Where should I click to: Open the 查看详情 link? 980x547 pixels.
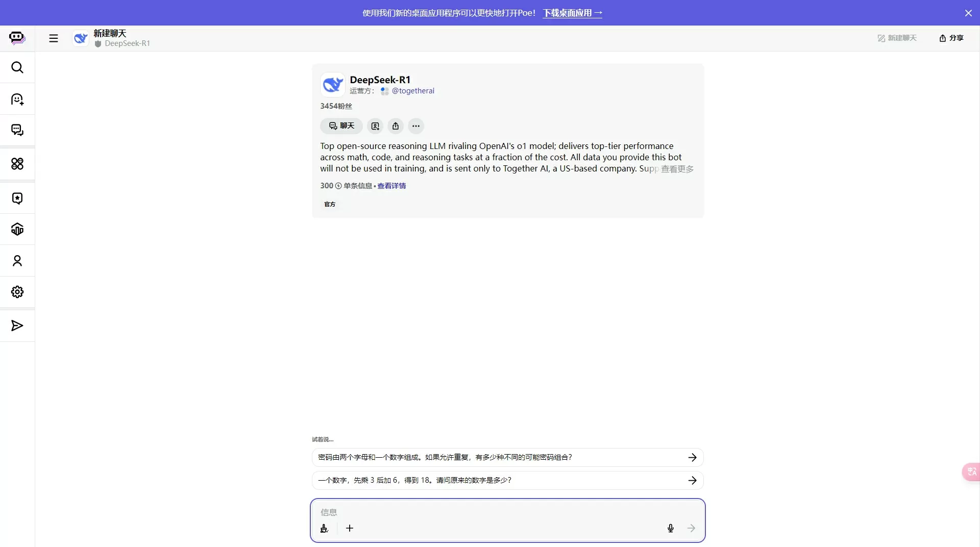391,186
